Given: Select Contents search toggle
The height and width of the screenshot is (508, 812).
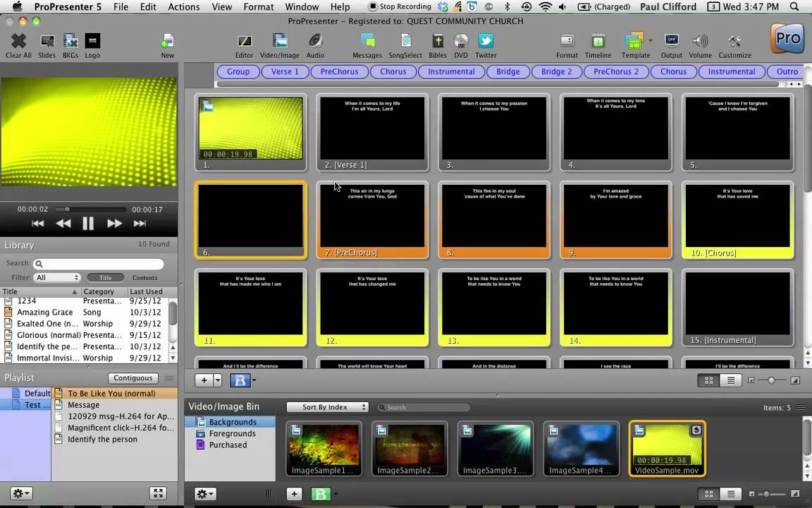Looking at the screenshot, I should [144, 277].
